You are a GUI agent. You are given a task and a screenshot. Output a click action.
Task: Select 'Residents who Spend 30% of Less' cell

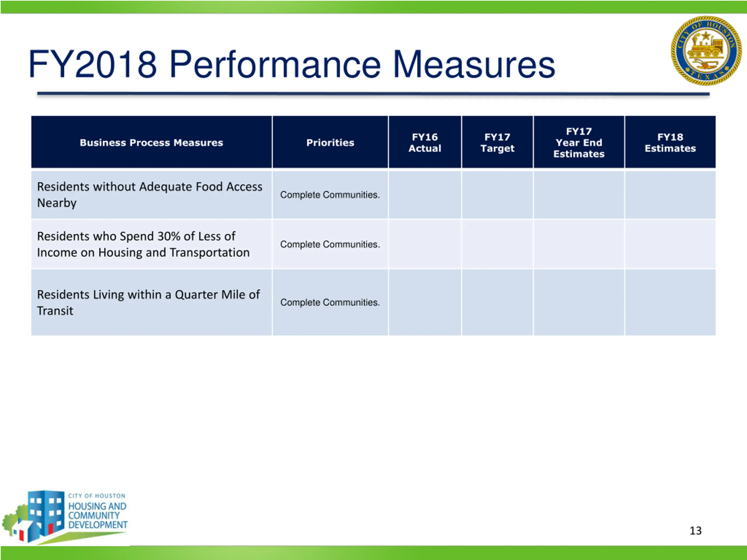coord(151,244)
